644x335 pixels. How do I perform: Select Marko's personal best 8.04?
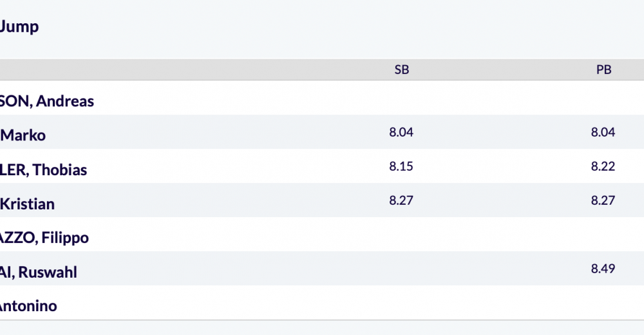603,132
